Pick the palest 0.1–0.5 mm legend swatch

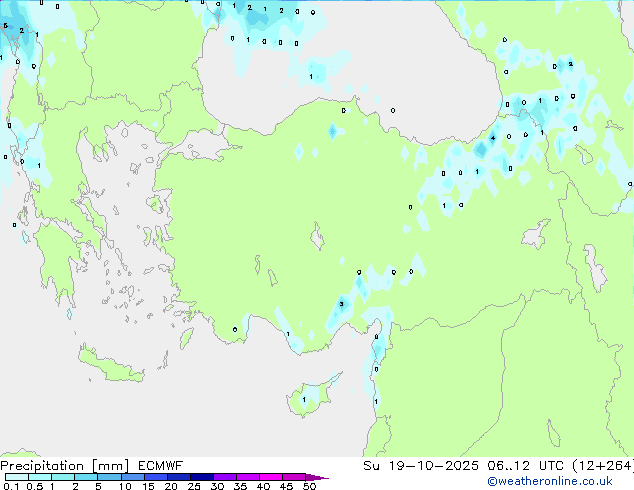coord(17,477)
